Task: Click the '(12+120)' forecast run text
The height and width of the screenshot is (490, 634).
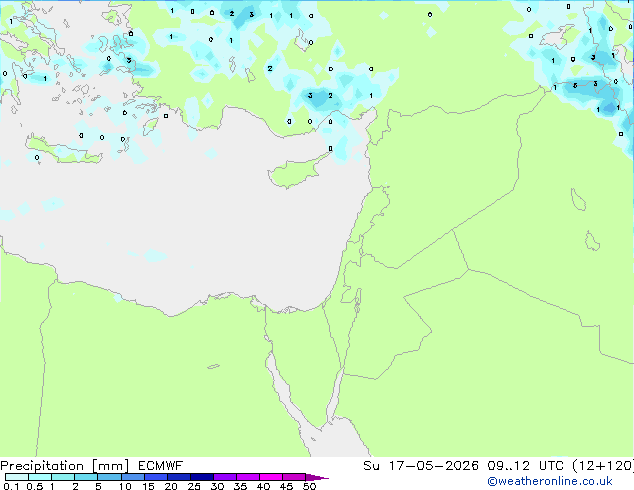Action: [x=603, y=466]
